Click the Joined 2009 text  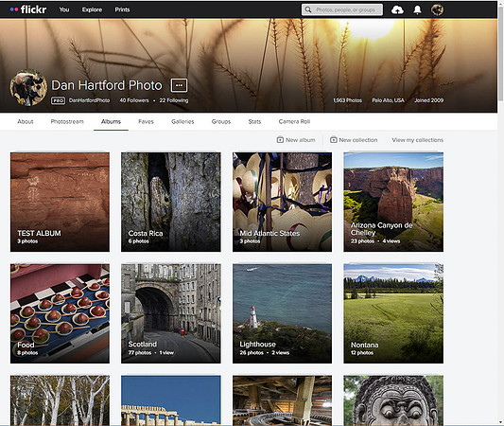[428, 100]
